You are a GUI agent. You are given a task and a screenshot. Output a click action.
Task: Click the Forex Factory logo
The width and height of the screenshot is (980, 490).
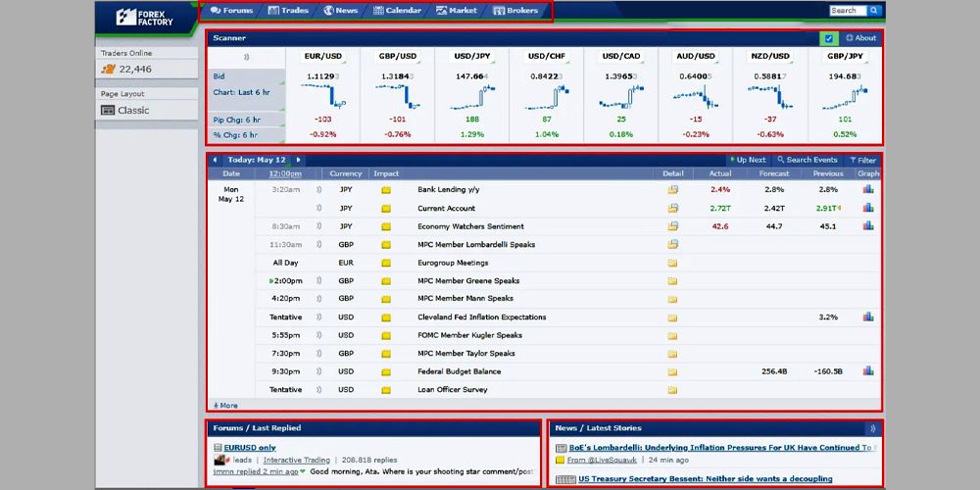coord(144,17)
